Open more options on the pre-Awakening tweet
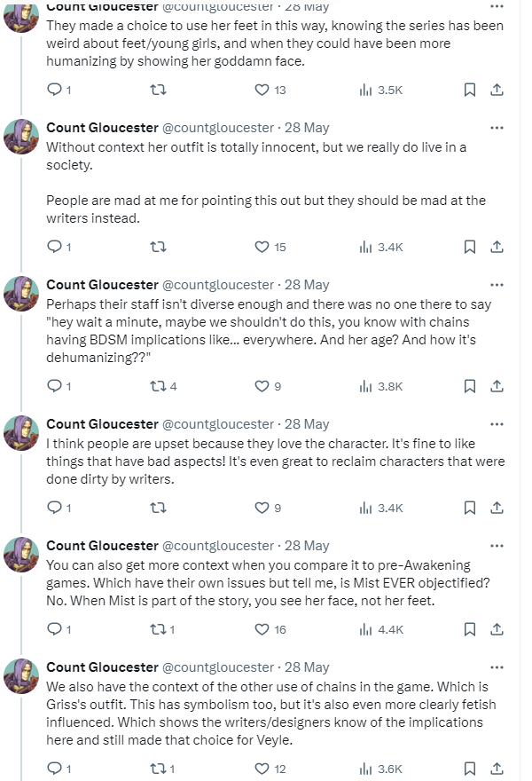 click(x=497, y=546)
